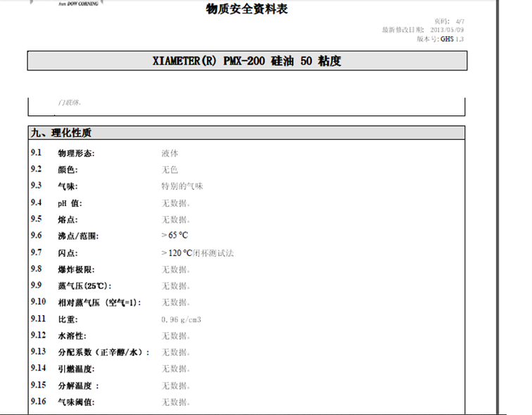Image resolution: width=532 pixels, height=415 pixels.
Task: Click the Dow Corning logo text
Action: 78,4
